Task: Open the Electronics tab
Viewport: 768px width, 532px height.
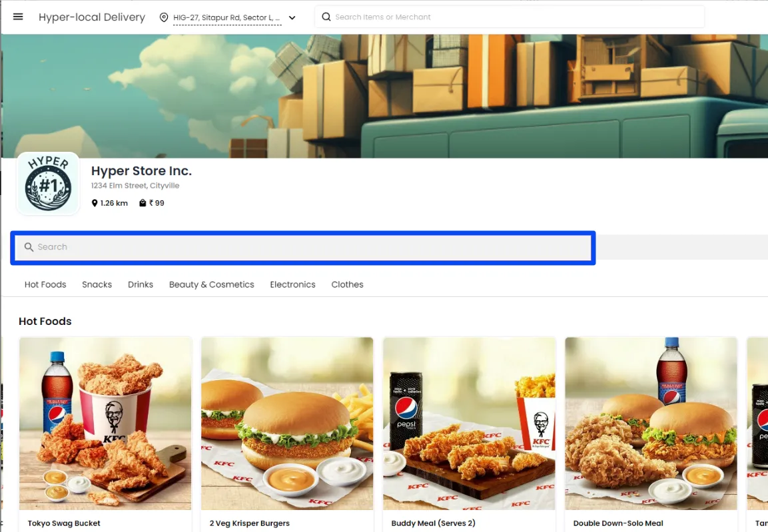Action: [x=293, y=284]
